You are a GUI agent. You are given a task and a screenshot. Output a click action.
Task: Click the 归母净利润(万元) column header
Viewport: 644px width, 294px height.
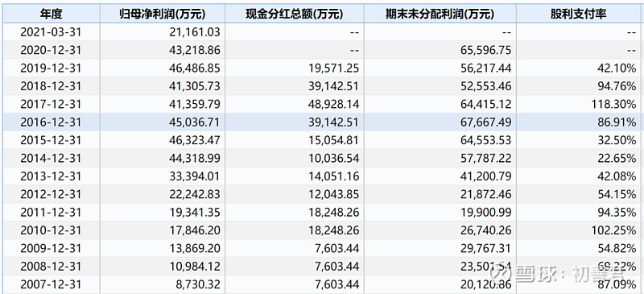(162, 14)
